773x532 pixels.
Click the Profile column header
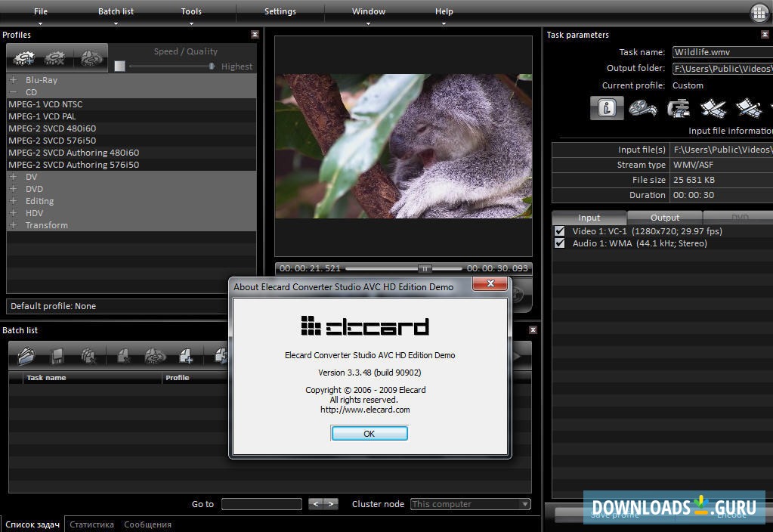pyautogui.click(x=195, y=378)
